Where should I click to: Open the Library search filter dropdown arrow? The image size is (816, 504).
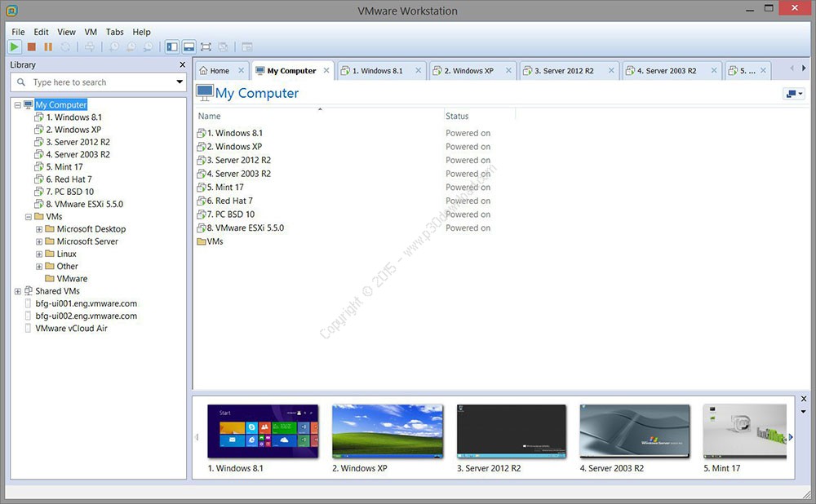180,82
